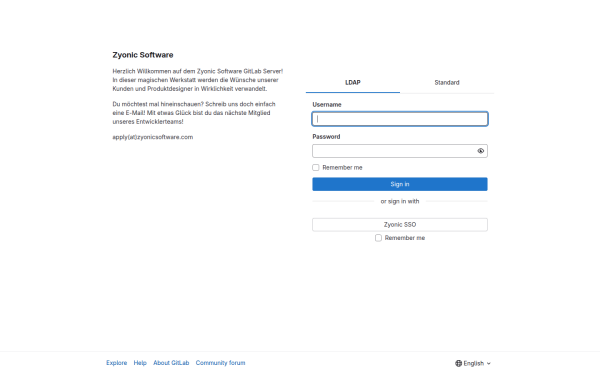
Task: Open the Community forum link
Action: [220, 363]
